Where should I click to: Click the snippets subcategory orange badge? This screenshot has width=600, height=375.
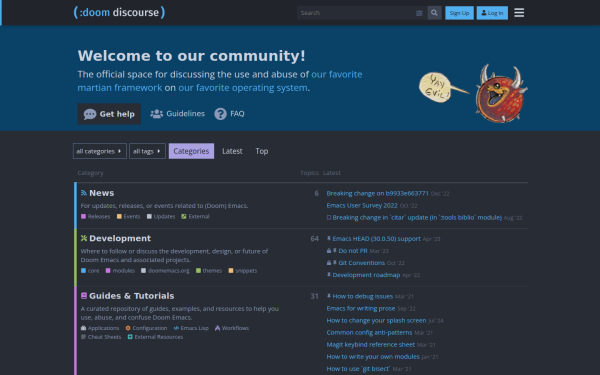[231, 271]
